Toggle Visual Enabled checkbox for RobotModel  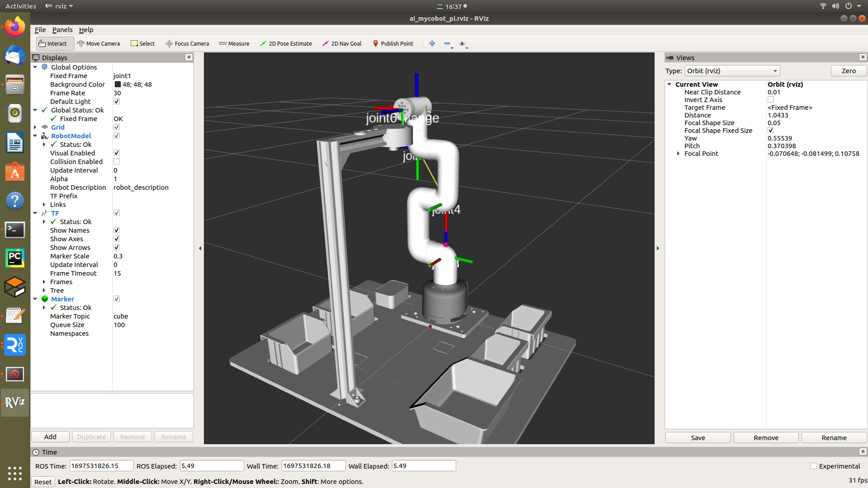117,153
